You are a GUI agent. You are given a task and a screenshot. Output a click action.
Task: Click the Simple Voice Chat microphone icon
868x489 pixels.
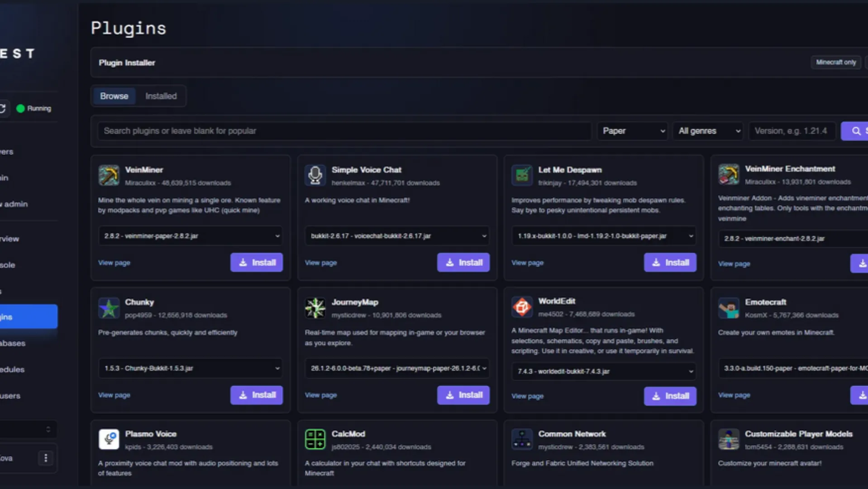315,176
